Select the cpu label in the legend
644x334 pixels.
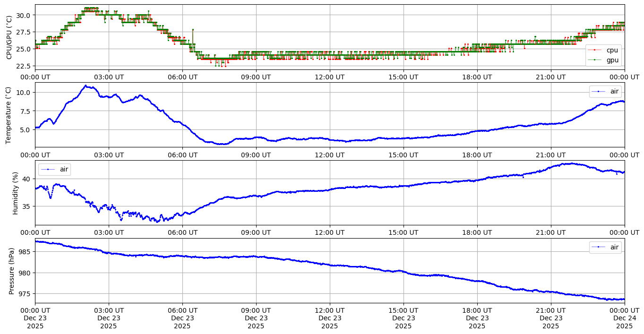612,51
